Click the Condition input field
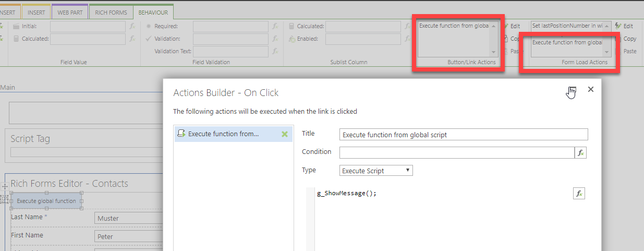This screenshot has width=644, height=251. click(456, 152)
